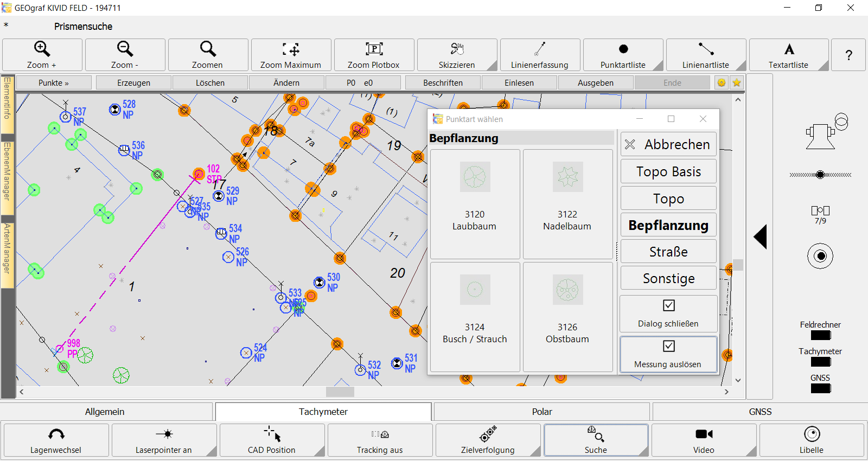Activate the Skizzieren sketch tool
This screenshot has width=868, height=461.
coord(457,55)
